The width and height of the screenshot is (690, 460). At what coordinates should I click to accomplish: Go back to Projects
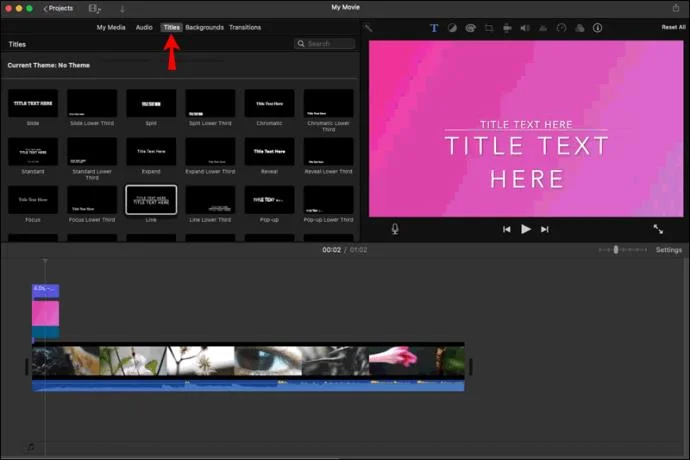coord(58,8)
